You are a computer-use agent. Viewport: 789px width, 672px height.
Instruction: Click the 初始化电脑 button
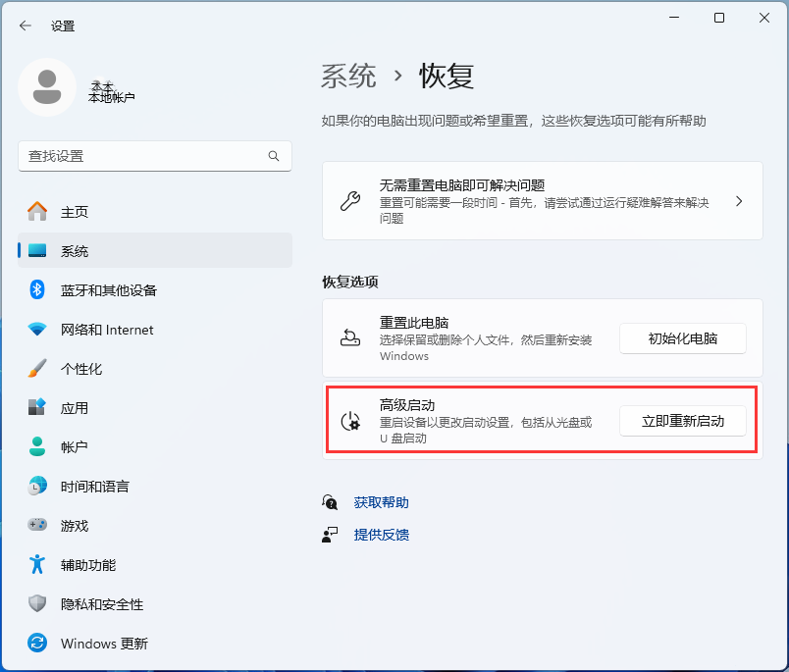click(x=682, y=338)
